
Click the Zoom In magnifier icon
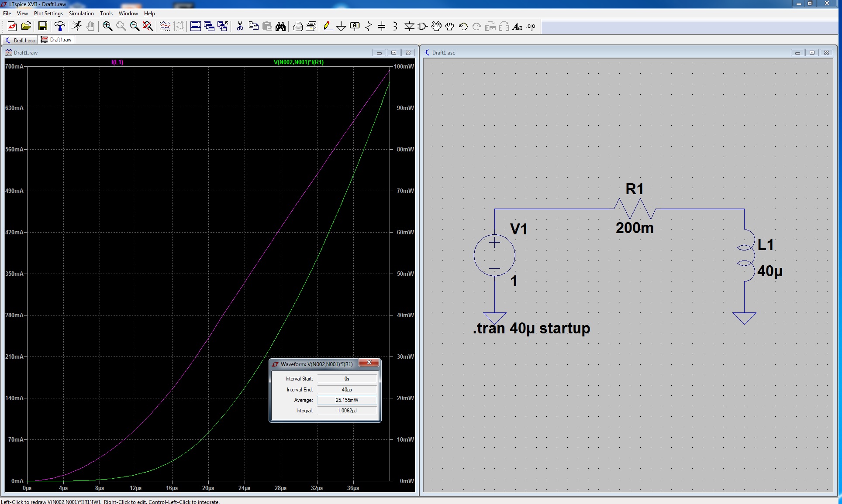[x=107, y=27]
